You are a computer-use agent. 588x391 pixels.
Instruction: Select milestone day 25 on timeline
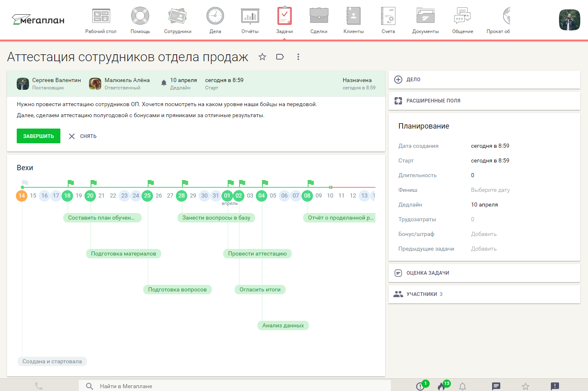coord(147,195)
